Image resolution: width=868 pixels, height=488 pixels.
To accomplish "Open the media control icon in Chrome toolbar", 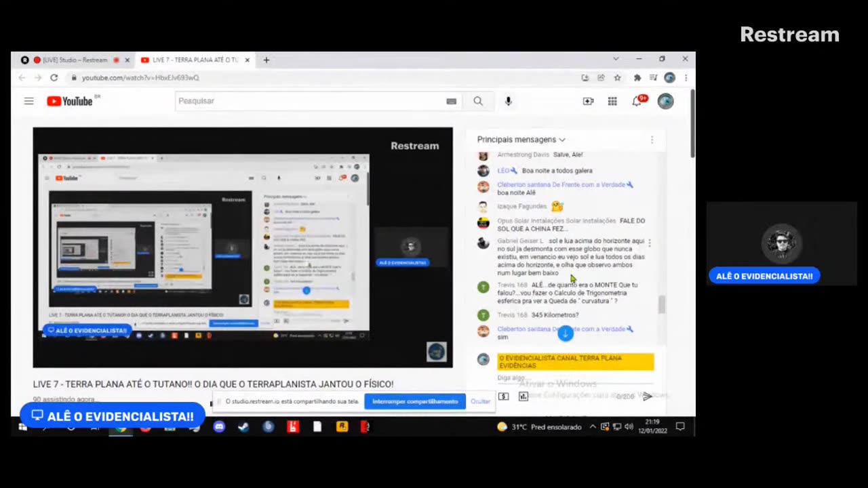I will point(653,77).
